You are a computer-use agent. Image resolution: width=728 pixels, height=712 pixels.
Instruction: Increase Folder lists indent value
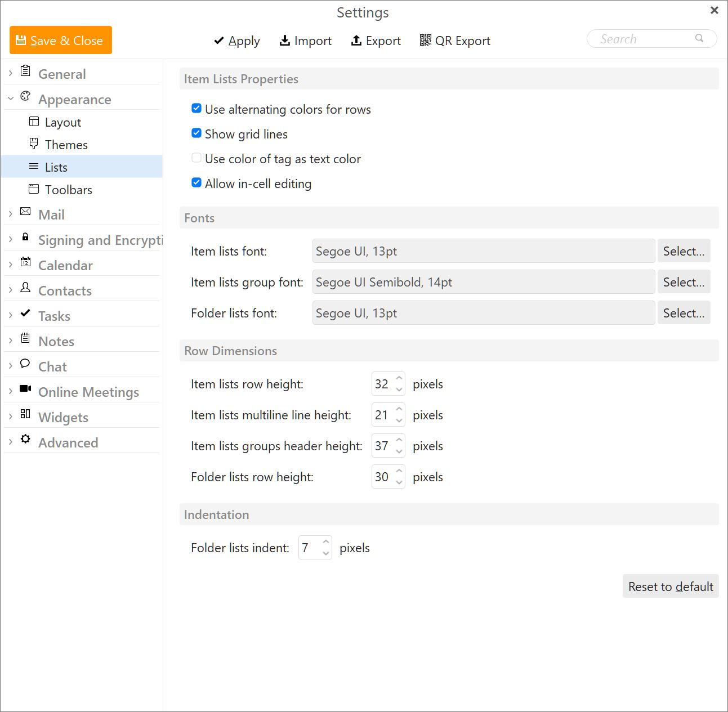326,542
